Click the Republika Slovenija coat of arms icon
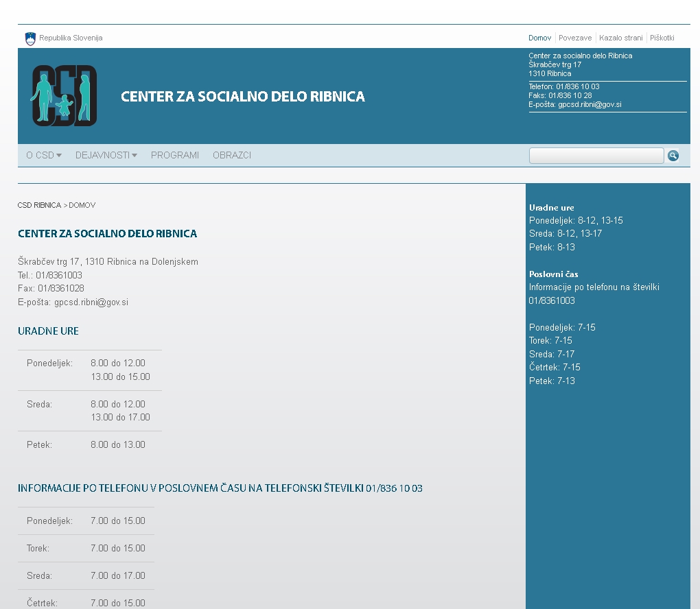 click(x=30, y=39)
